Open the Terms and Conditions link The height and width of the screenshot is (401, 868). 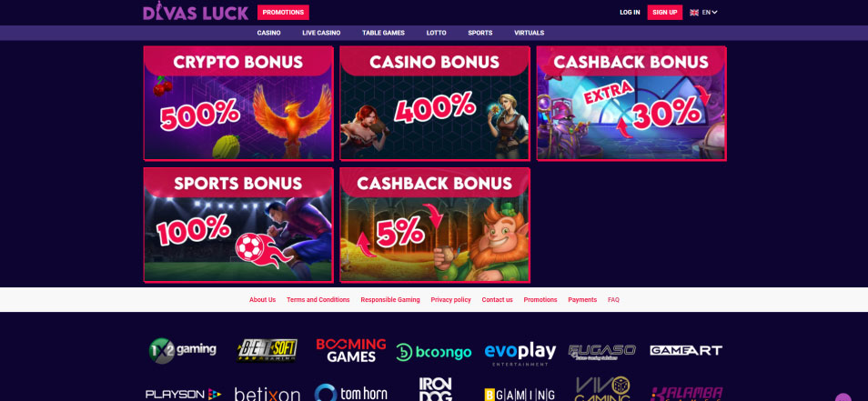pyautogui.click(x=318, y=300)
